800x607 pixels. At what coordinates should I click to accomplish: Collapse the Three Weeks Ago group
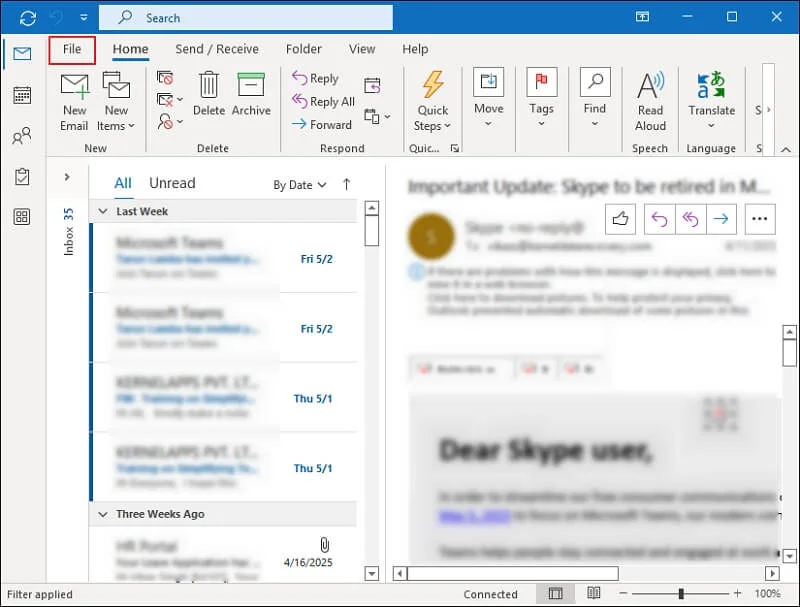pyautogui.click(x=103, y=514)
